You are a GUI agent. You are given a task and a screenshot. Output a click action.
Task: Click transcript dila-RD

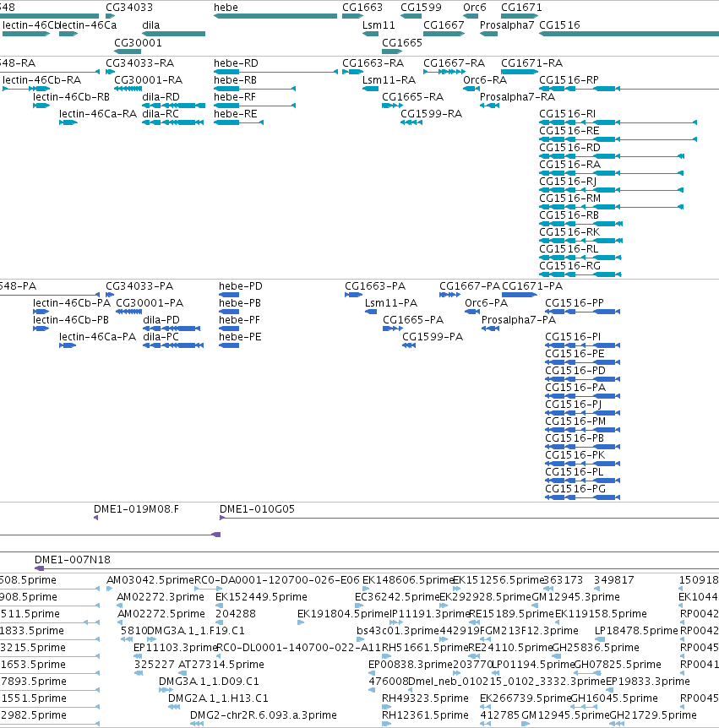[161, 96]
